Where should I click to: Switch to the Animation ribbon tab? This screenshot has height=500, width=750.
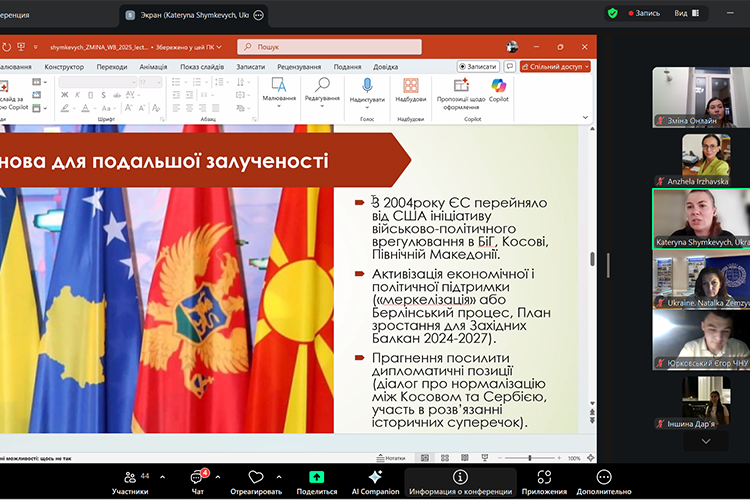[x=153, y=67]
